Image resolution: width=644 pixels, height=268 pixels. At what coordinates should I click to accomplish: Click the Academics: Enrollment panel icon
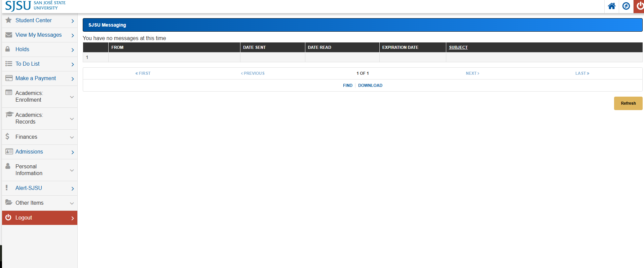tap(9, 93)
